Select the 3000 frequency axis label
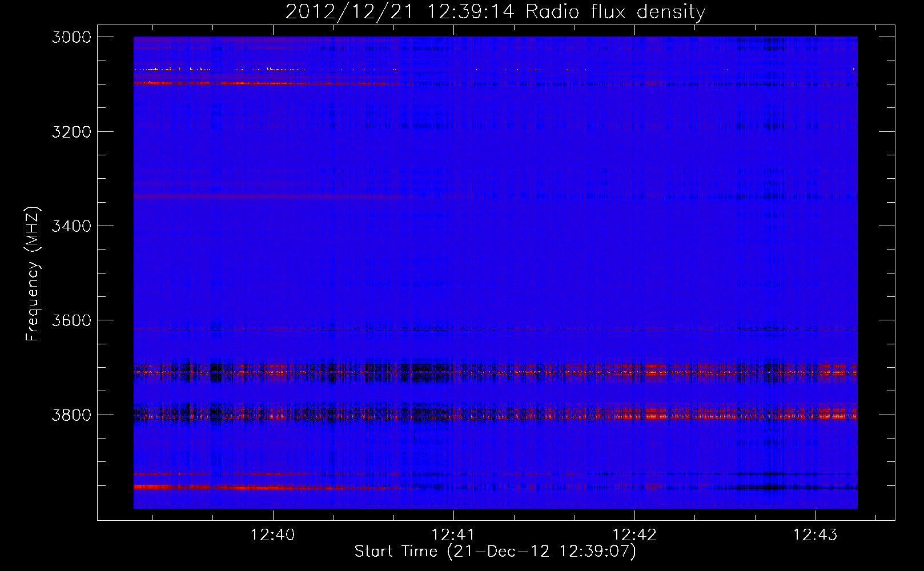The image size is (924, 571). [x=71, y=37]
